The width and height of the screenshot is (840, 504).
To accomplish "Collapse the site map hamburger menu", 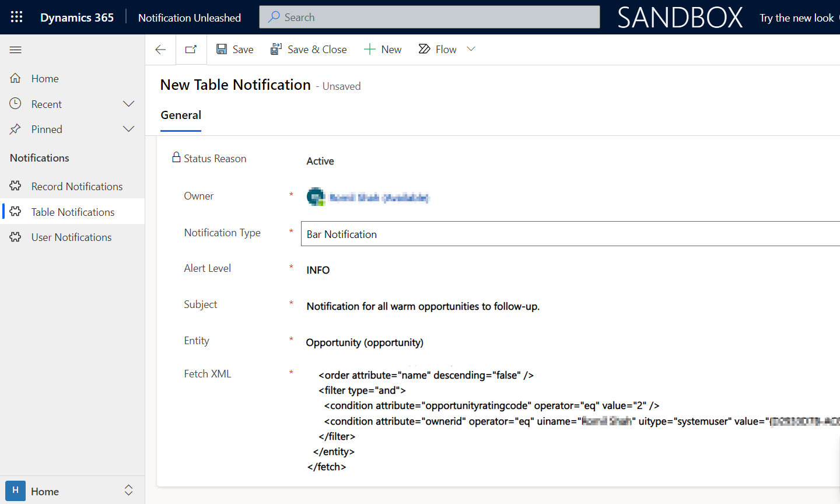I will click(x=16, y=50).
